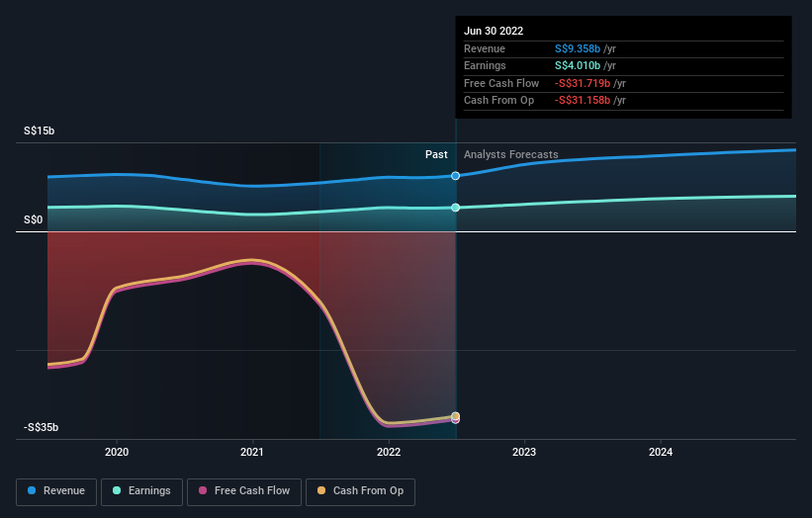Screen dimensions: 812x518
Task: Toggle the Free Cash Flow legend button
Action: 244,491
